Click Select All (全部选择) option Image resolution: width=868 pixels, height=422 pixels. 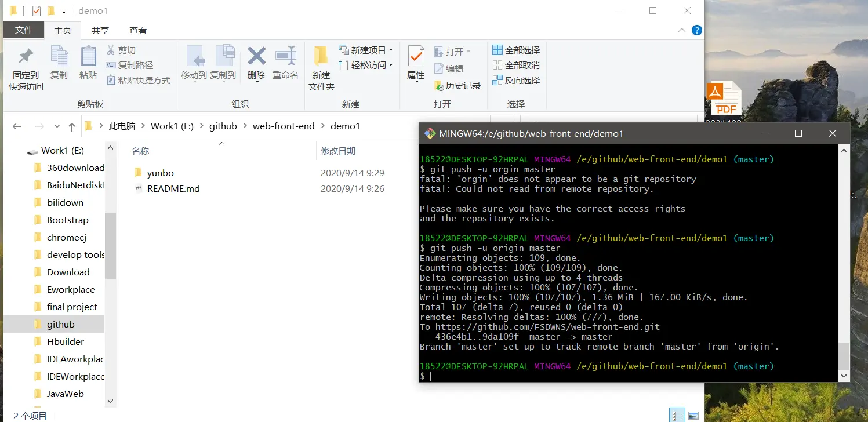click(516, 50)
